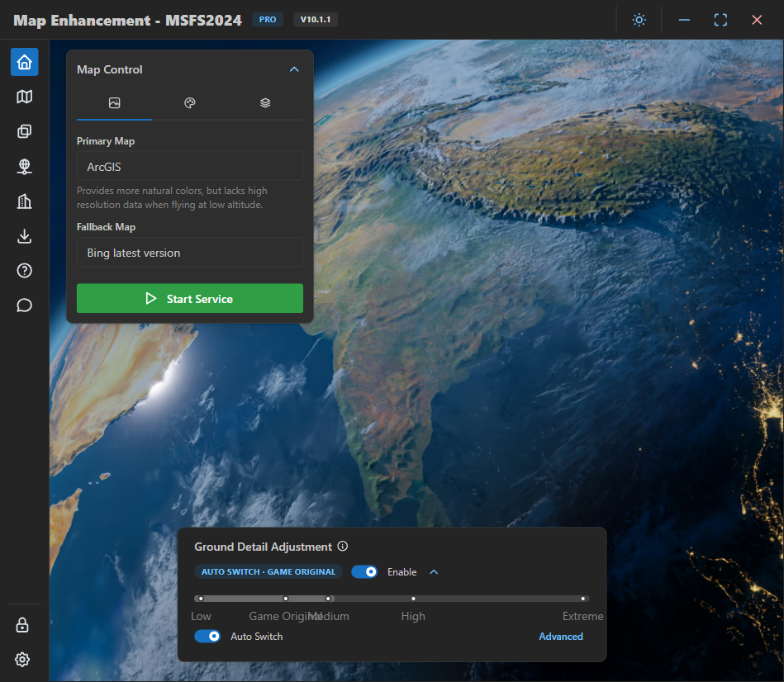This screenshot has height=682, width=784.
Task: Open the settings gear icon
Action: pyautogui.click(x=22, y=660)
